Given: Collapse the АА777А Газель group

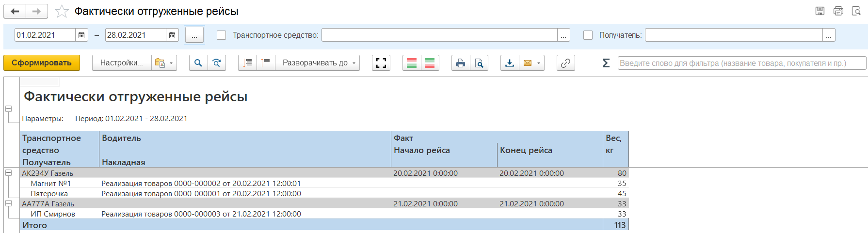Looking at the screenshot, I should point(8,203).
